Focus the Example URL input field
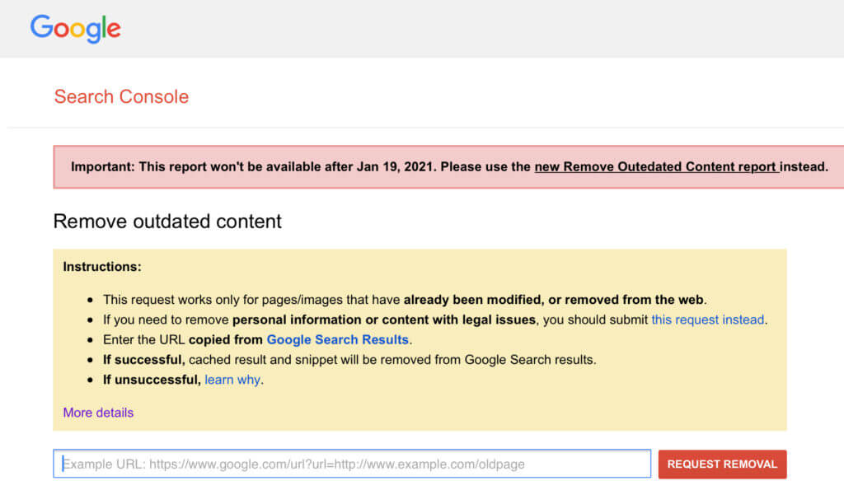Viewport: 844px width, 504px height. pyautogui.click(x=352, y=464)
